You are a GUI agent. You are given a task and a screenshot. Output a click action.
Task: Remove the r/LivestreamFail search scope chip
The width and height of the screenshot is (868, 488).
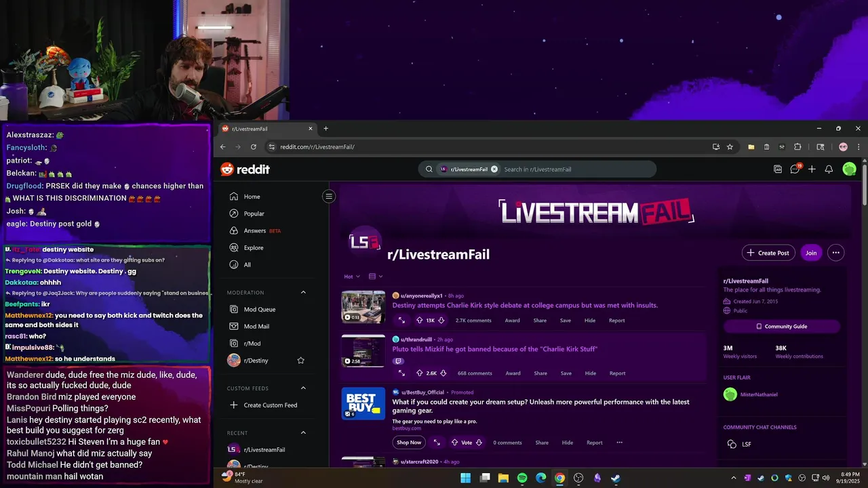tap(494, 169)
